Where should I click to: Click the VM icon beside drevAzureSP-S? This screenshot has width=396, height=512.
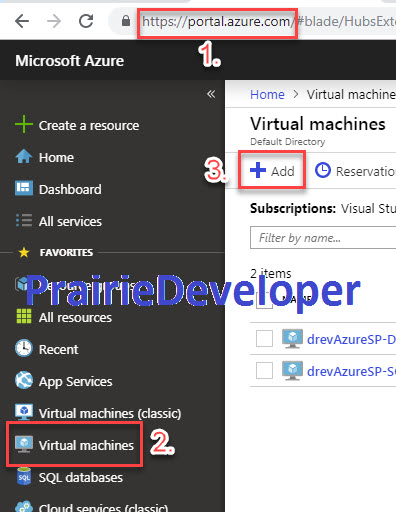(292, 370)
